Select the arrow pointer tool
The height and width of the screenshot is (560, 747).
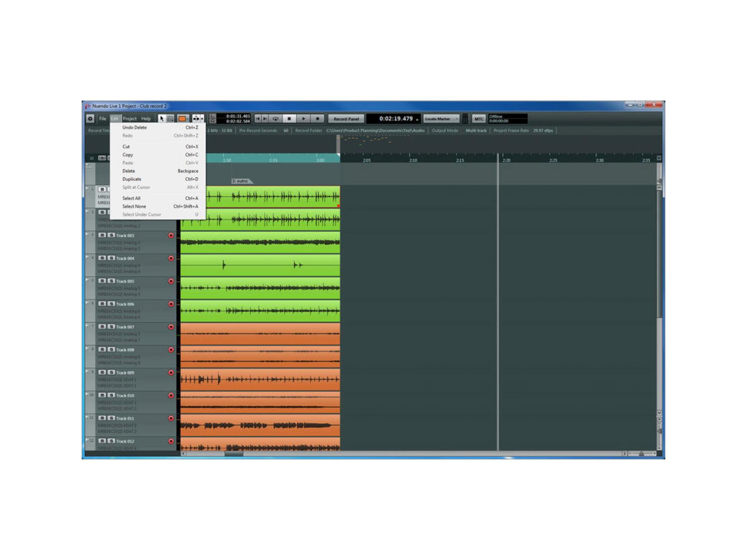(x=162, y=118)
